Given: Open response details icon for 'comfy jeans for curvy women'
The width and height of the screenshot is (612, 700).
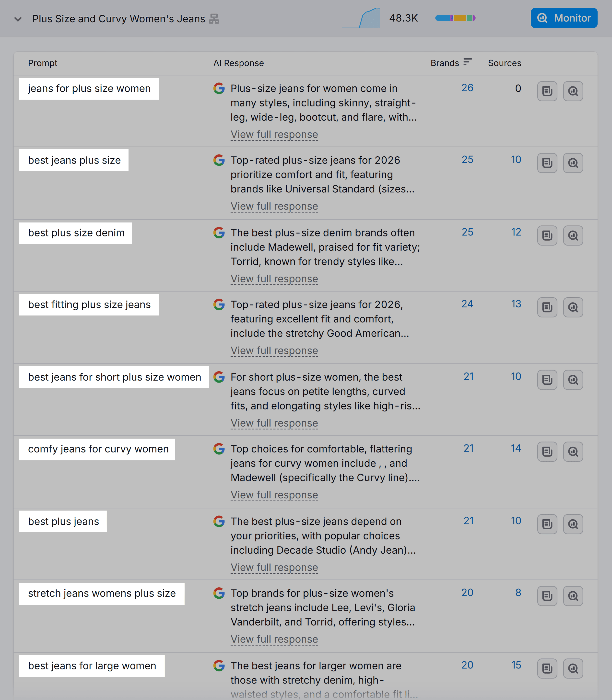Looking at the screenshot, I should point(547,452).
